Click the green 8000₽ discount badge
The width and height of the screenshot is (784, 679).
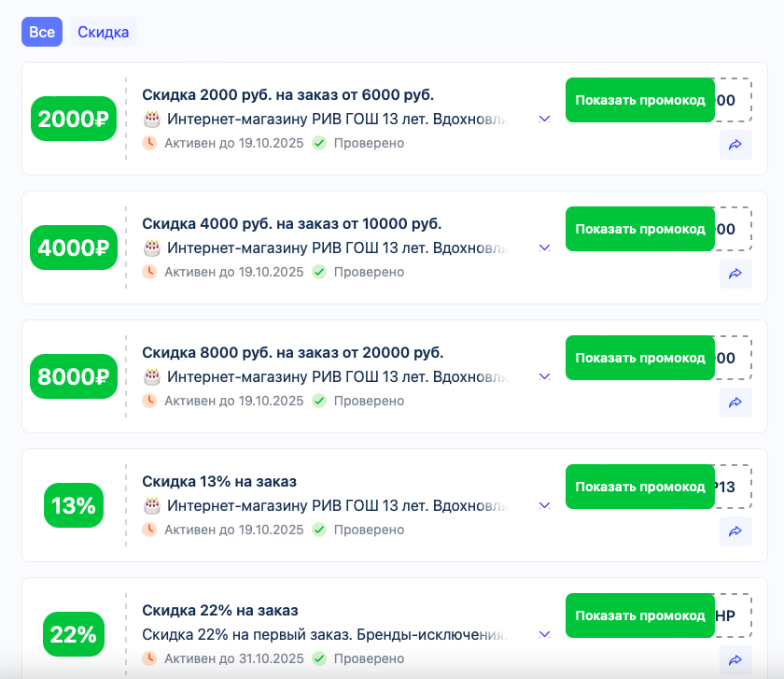[74, 376]
